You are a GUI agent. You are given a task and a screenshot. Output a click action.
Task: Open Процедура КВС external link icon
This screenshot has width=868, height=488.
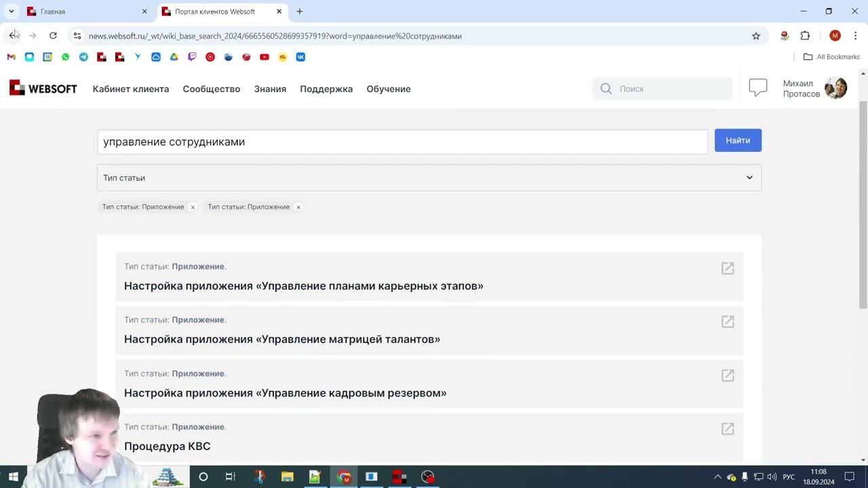(728, 429)
